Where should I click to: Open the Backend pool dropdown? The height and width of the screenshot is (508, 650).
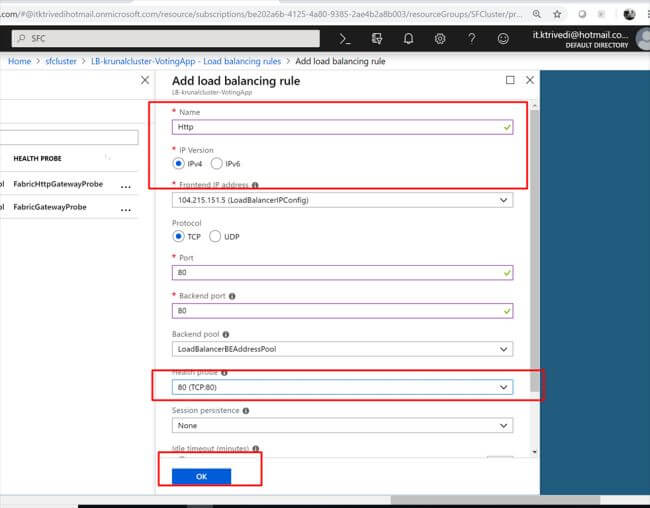[342, 349]
